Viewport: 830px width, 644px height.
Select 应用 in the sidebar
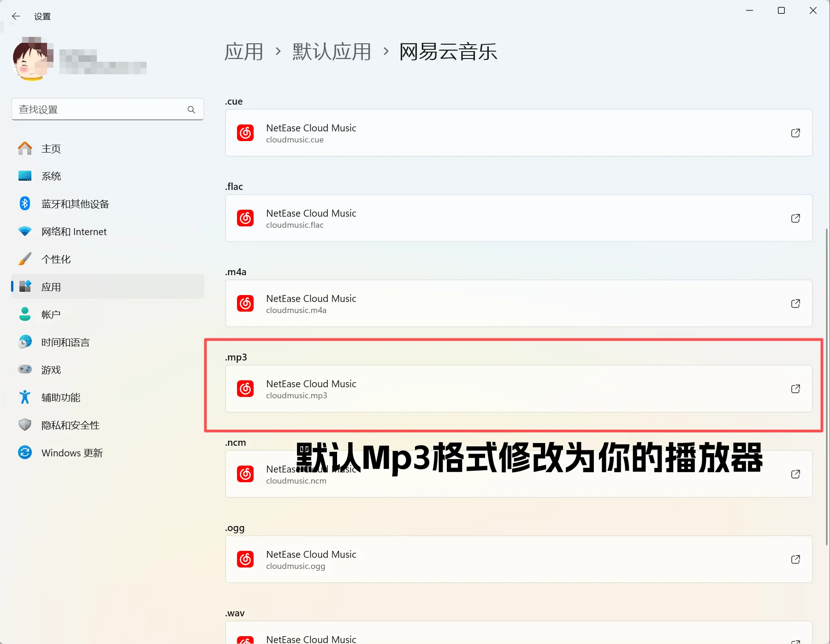click(107, 287)
